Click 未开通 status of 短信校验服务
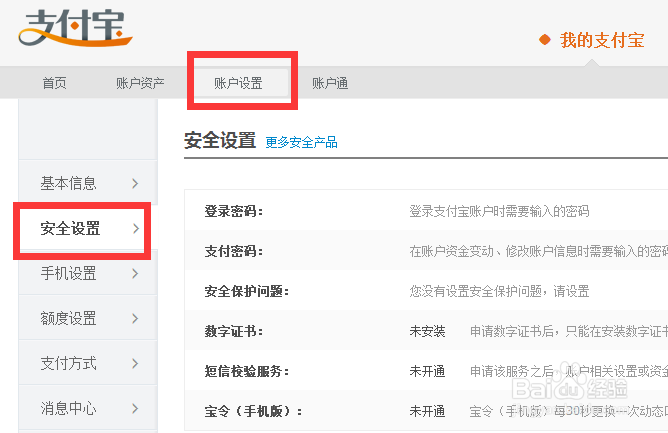 (x=427, y=371)
